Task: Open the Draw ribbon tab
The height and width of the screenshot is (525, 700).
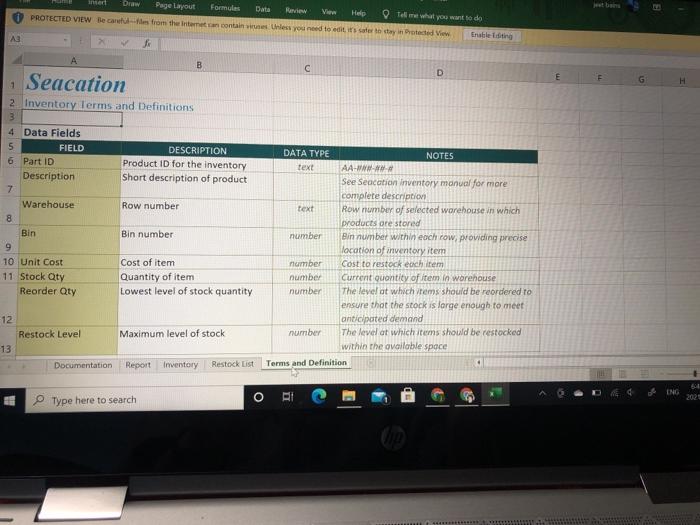Action: (x=131, y=4)
